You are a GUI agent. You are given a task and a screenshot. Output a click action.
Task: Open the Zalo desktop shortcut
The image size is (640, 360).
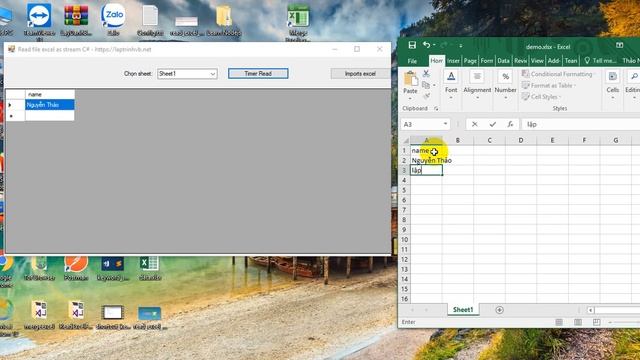[x=113, y=20]
